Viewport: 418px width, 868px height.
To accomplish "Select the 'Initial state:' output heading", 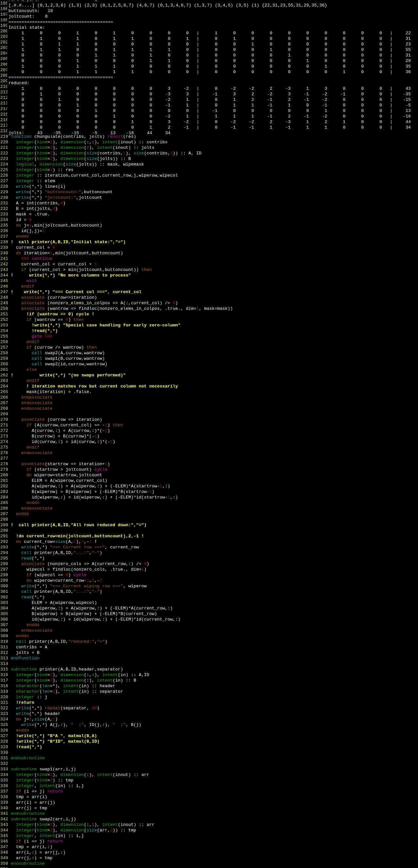I will click(x=27, y=27).
